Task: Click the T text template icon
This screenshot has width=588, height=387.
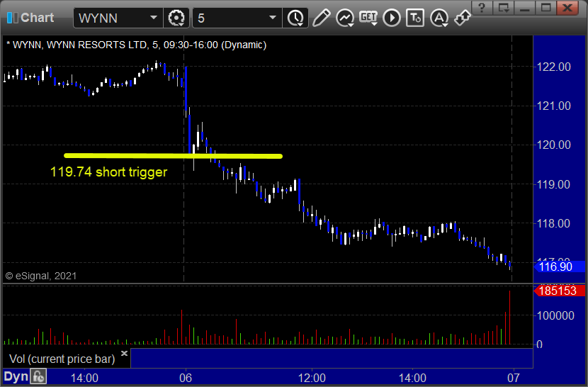Action: click(x=415, y=18)
